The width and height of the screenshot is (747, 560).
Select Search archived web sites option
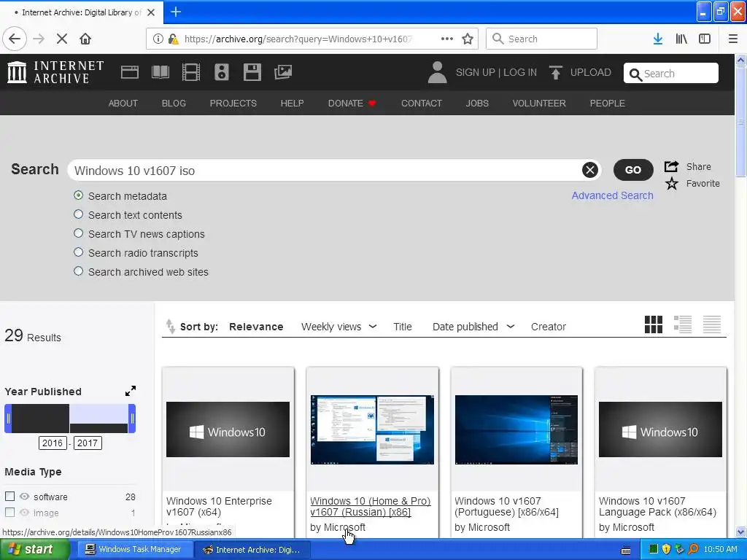pos(79,271)
